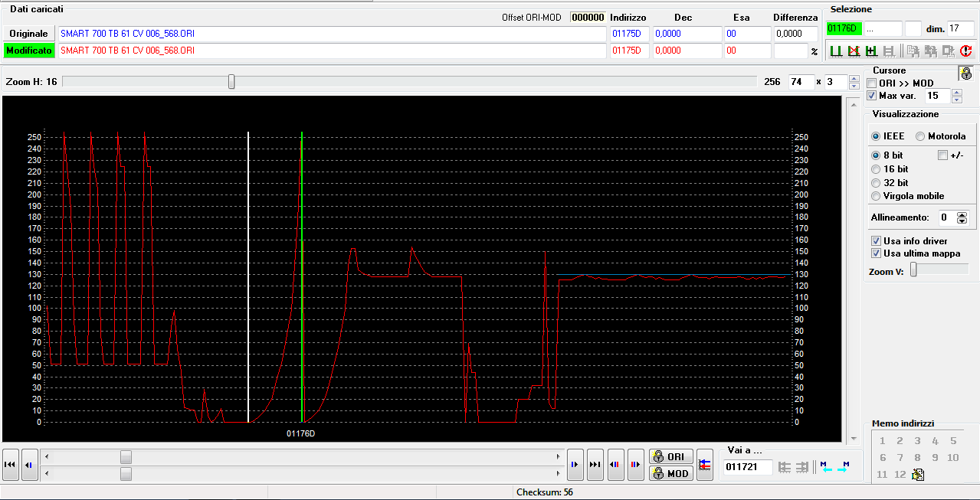Click the padlock icon beside Cursore
This screenshot has height=500, width=980.
pos(965,74)
